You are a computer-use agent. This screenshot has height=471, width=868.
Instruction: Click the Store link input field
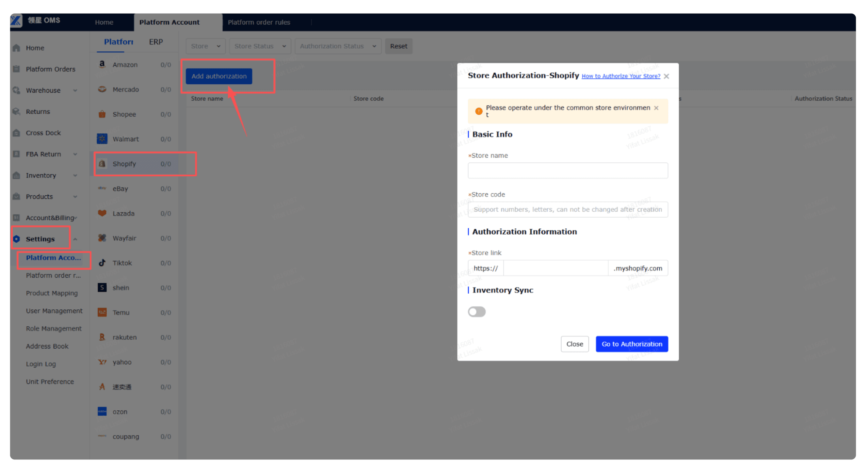click(x=555, y=268)
